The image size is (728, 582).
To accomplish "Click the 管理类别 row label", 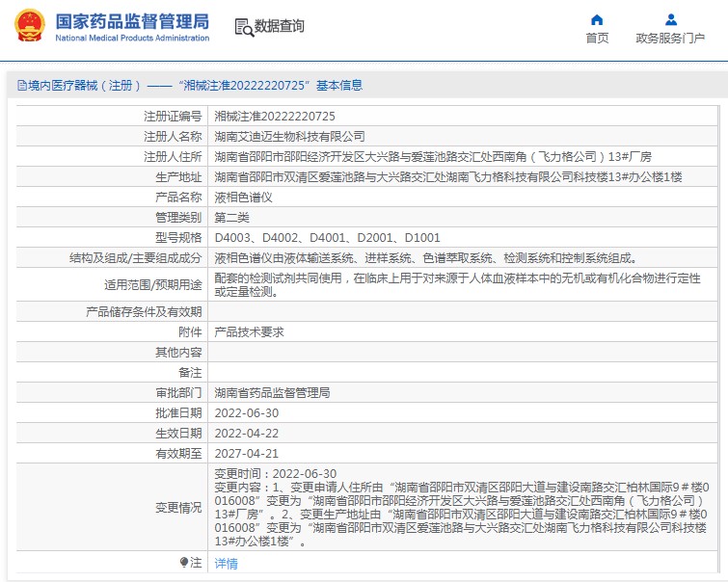I will click(x=178, y=218).
